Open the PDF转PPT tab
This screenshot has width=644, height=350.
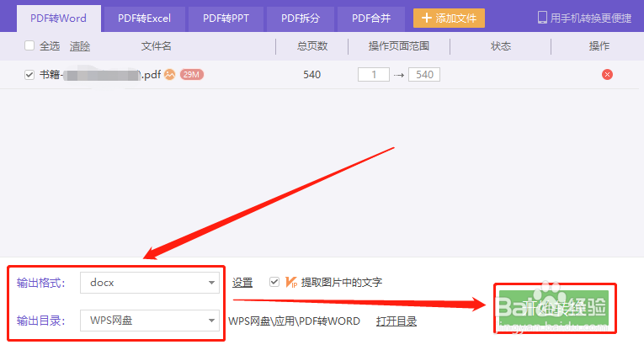coord(226,19)
